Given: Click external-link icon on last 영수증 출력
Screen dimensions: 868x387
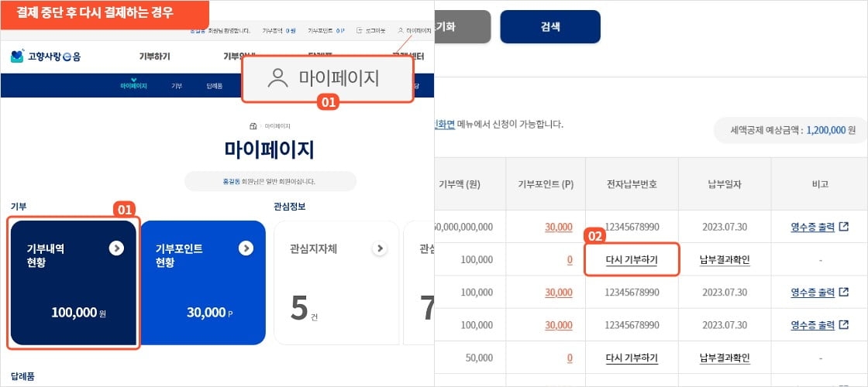Looking at the screenshot, I should (x=844, y=325).
